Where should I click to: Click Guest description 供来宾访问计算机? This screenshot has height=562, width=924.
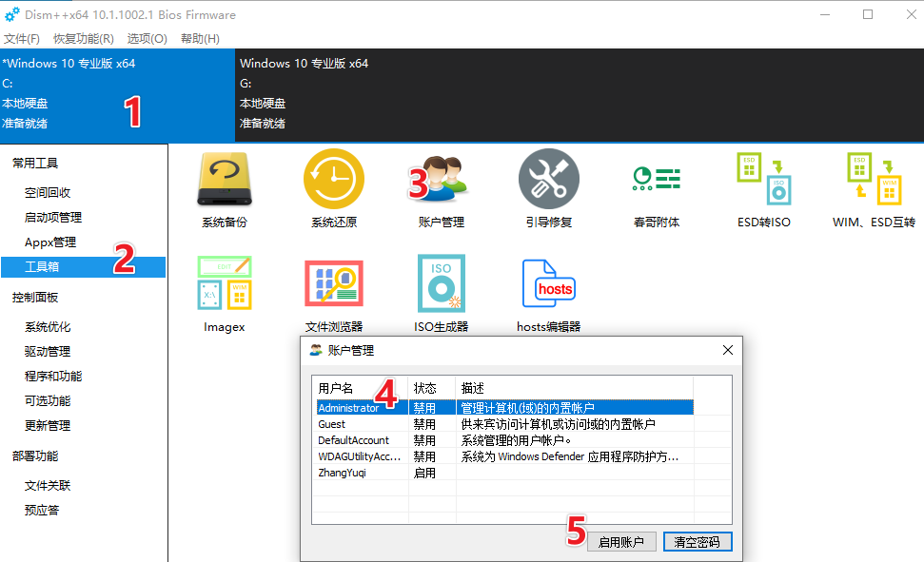(x=558, y=424)
